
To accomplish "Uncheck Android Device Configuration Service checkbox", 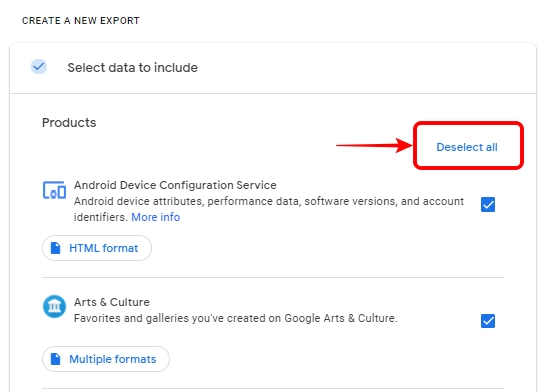I will pos(488,205).
